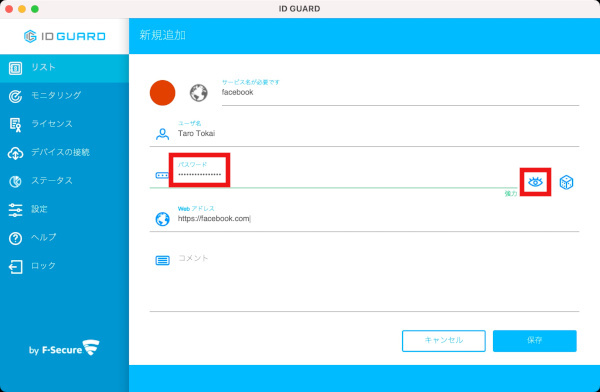Screen dimensions: 600x392
Task: Save entry with the 保存 button
Action: 535,341
